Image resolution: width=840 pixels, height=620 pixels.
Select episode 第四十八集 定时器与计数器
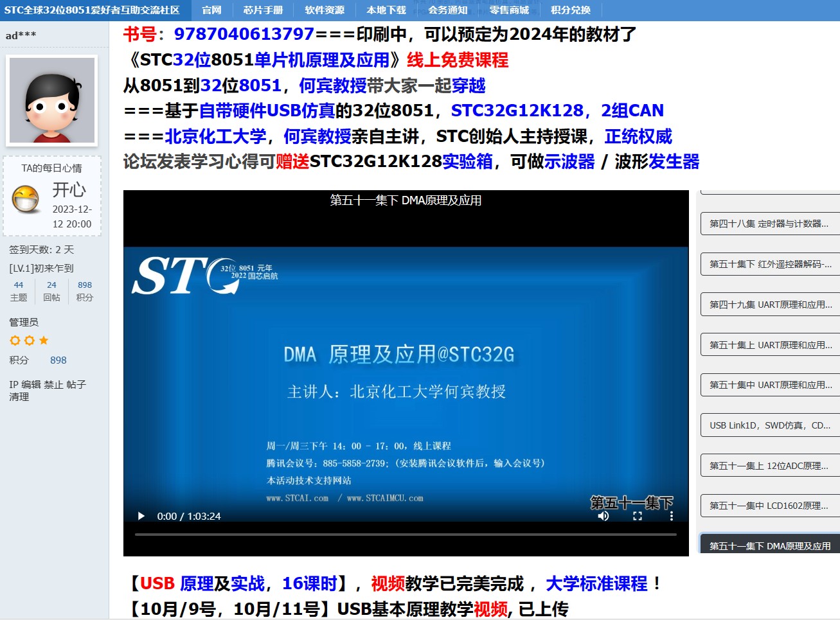pos(770,224)
